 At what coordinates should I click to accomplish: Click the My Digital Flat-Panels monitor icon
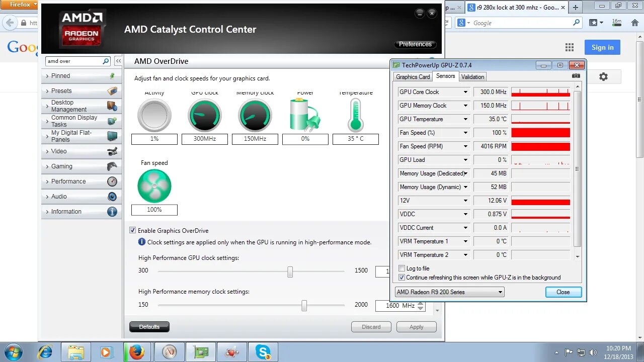pyautogui.click(x=112, y=136)
